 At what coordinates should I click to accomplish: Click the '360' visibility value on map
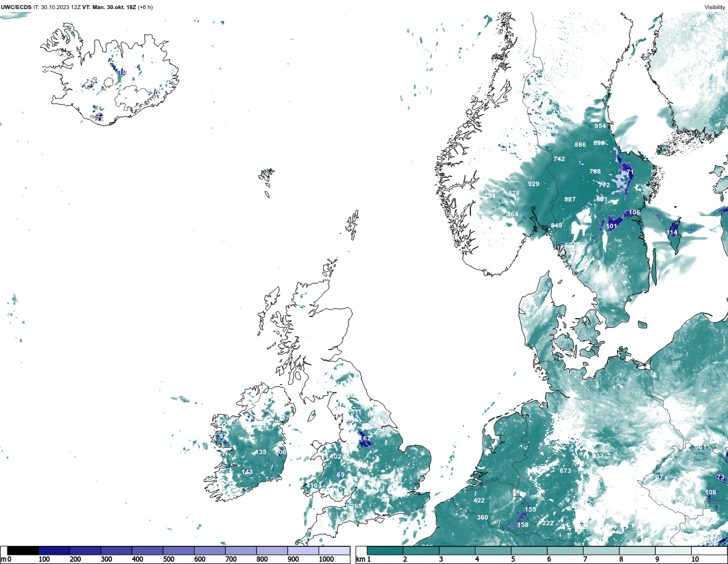(482, 517)
